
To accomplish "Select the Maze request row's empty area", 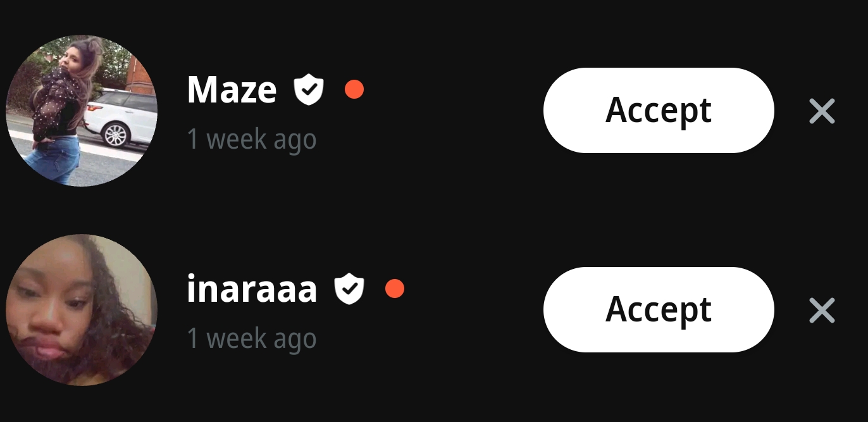I will (x=452, y=111).
